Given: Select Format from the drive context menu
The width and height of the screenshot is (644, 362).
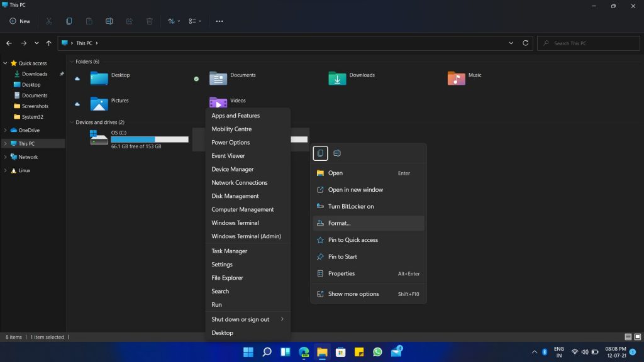Looking at the screenshot, I should click(339, 223).
